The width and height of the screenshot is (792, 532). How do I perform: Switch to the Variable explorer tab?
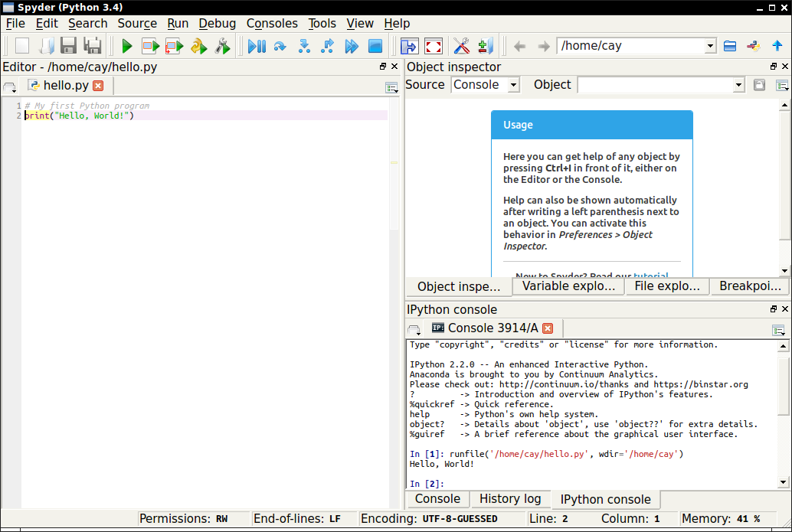pos(569,286)
